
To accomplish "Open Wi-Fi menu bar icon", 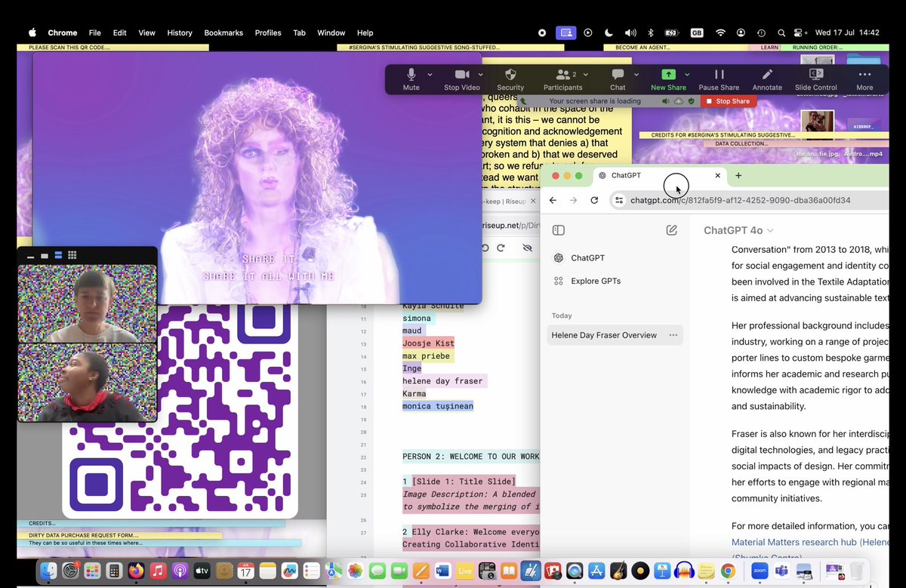I will pos(720,32).
